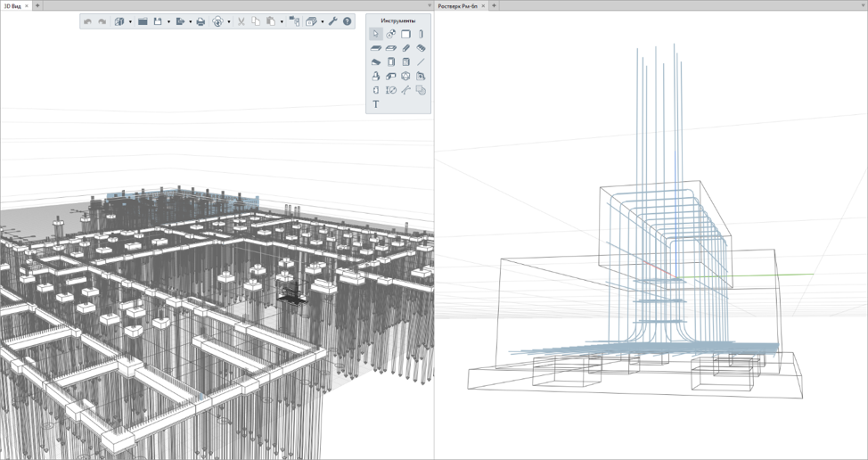The image size is (868, 460).
Task: Expand the dropdown arrow beside Paste
Action: pos(282,21)
